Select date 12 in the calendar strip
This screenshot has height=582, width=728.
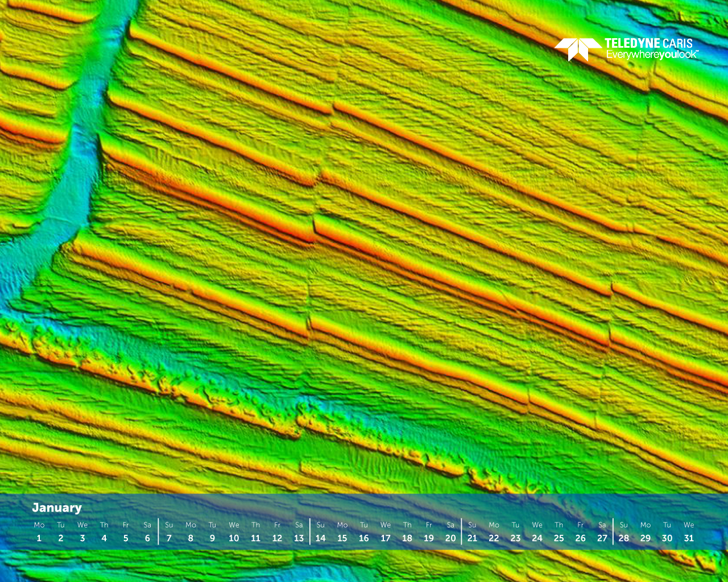click(277, 538)
